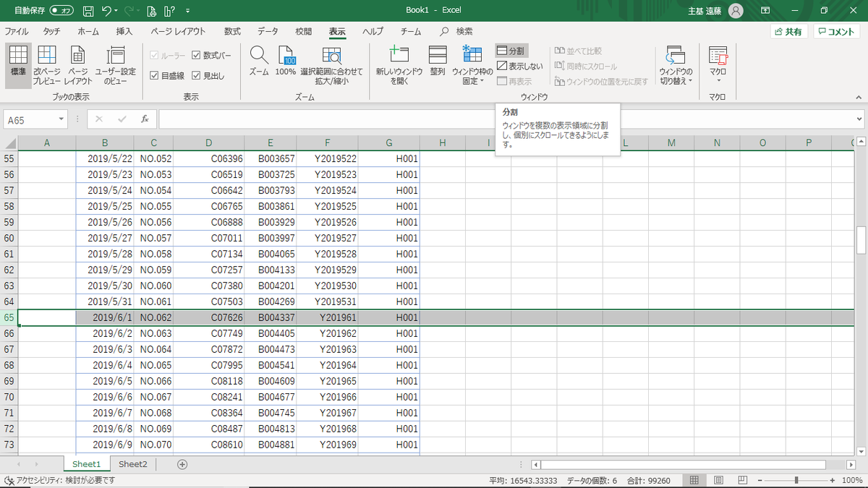Select column D header
The width and height of the screenshot is (868, 488).
208,142
